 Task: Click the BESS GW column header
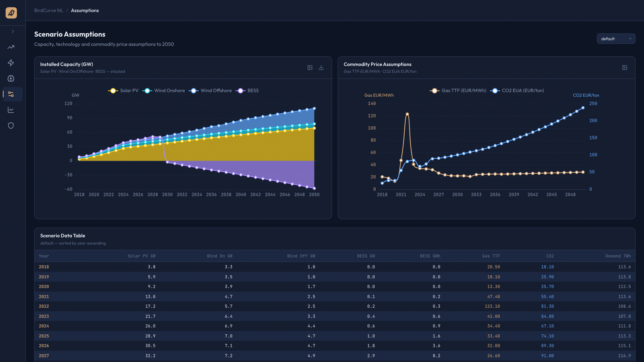pyautogui.click(x=366, y=256)
